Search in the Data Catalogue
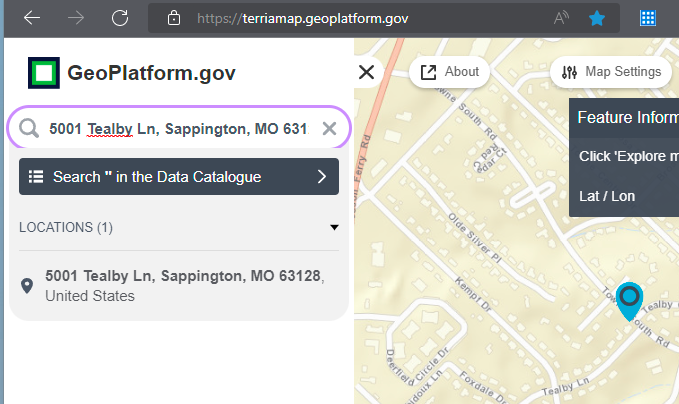The image size is (679, 404). [x=179, y=177]
